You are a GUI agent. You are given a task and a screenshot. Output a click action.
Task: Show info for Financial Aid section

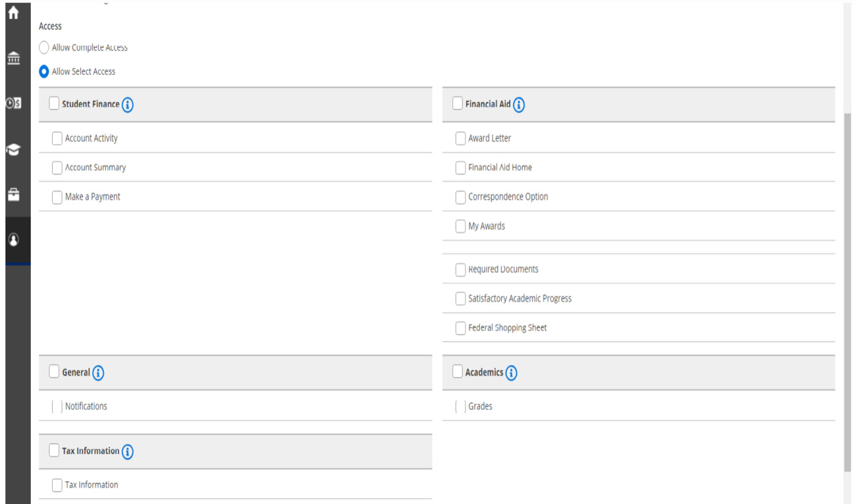tap(519, 105)
